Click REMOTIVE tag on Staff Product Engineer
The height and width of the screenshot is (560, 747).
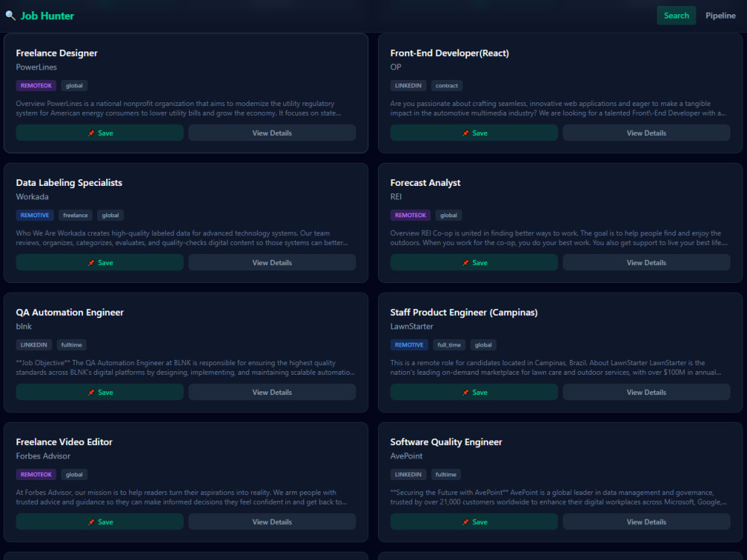pyautogui.click(x=409, y=345)
